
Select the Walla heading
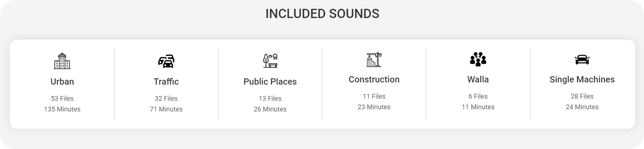click(478, 79)
